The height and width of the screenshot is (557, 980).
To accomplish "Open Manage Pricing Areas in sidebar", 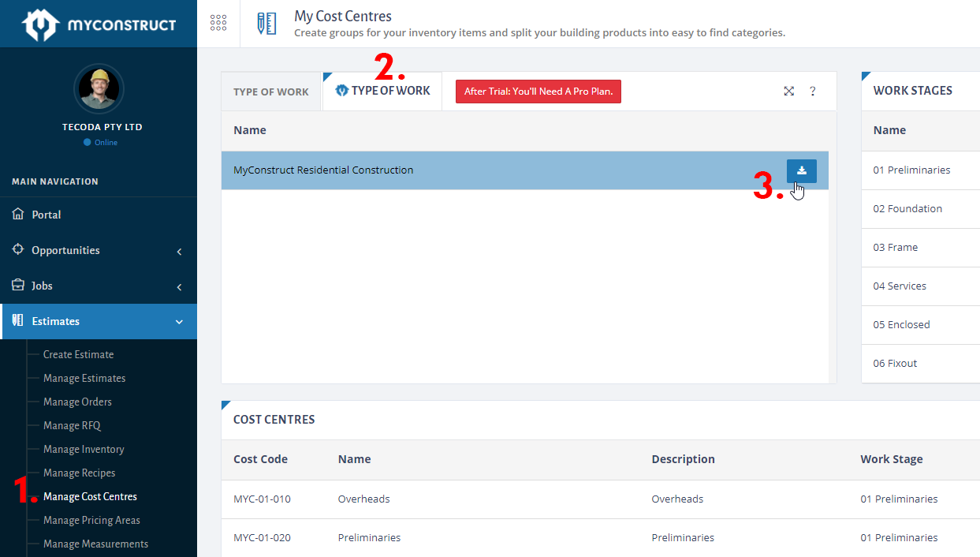I will click(x=91, y=520).
